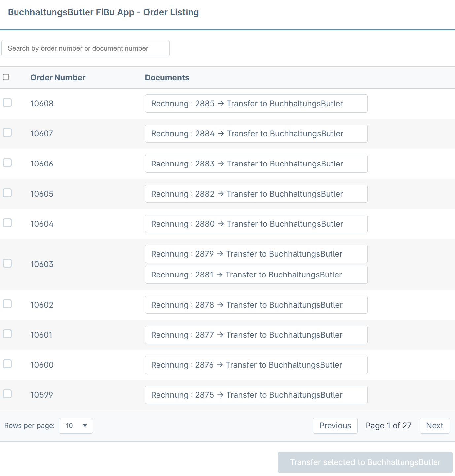Transfer Rechnung 2879 to BuchhaltungsButler
Viewport: 455px width, 476px height.
click(x=256, y=254)
